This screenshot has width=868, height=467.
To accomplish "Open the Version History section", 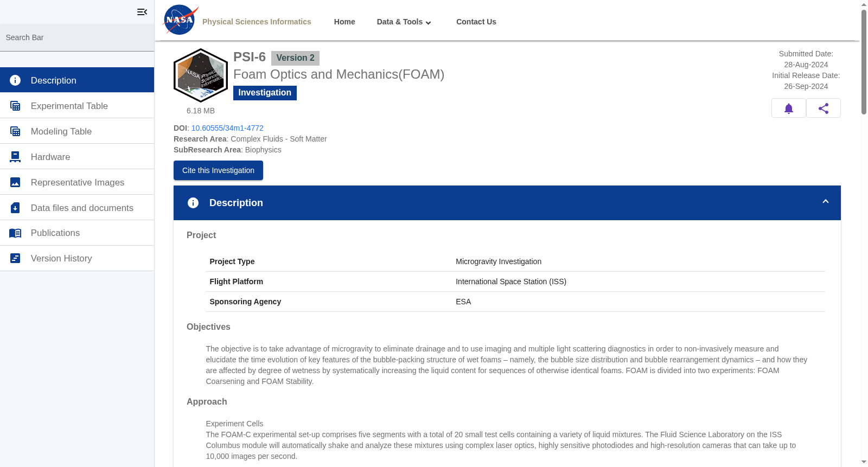I will [77, 259].
